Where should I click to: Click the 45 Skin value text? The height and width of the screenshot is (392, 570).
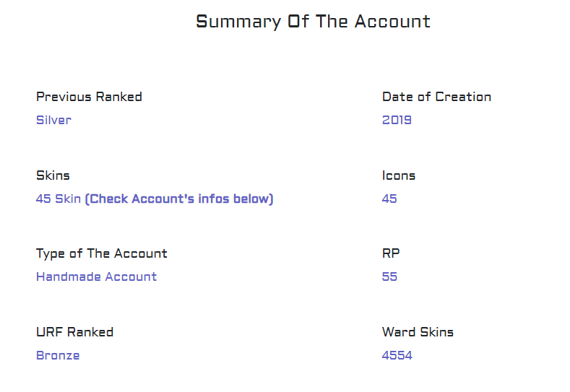(59, 199)
